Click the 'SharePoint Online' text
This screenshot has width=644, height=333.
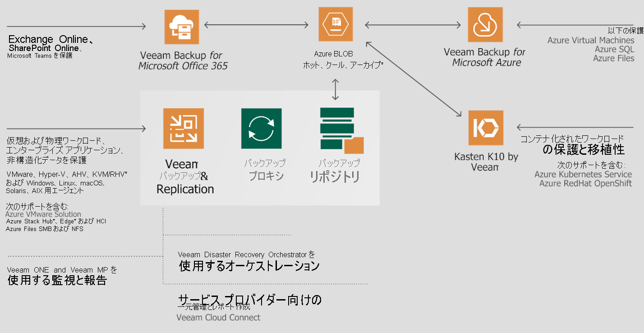tap(43, 48)
